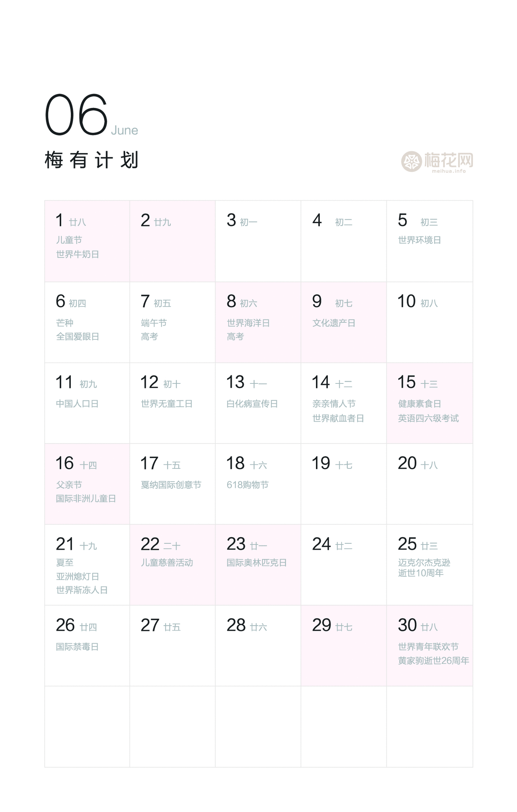Click the 戛纳国际创意节 event

171,485
